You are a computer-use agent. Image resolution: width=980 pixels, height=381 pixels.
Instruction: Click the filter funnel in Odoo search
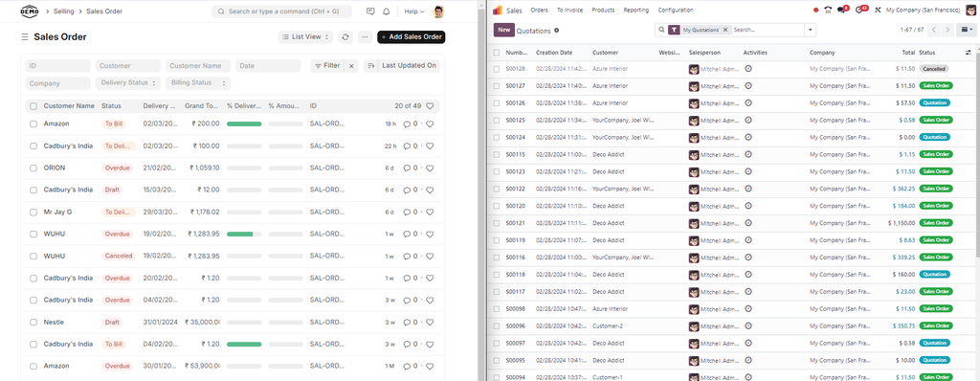pos(674,30)
